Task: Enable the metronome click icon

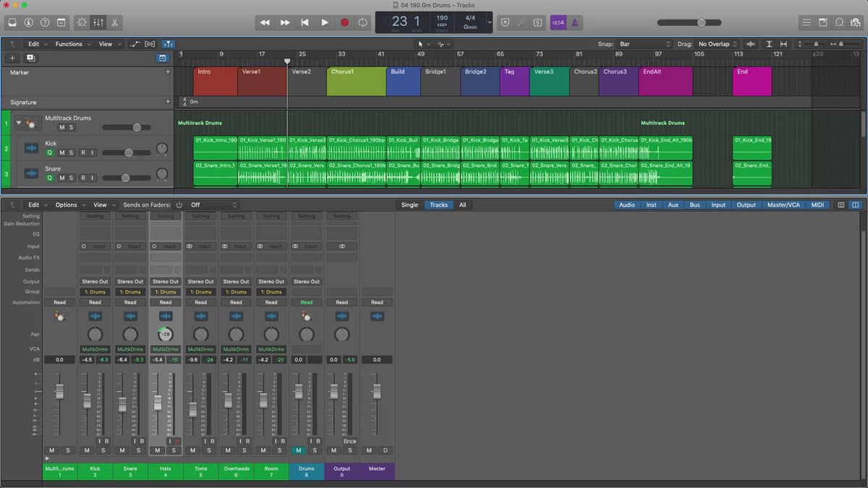Action: pos(575,22)
